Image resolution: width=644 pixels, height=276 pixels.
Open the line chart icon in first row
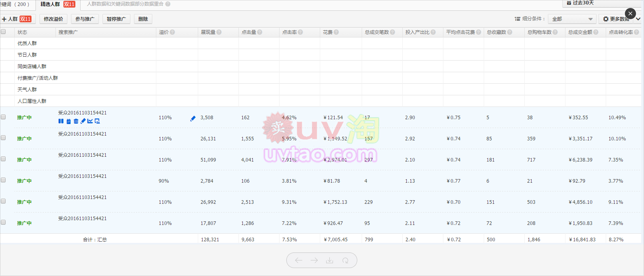tap(90, 121)
